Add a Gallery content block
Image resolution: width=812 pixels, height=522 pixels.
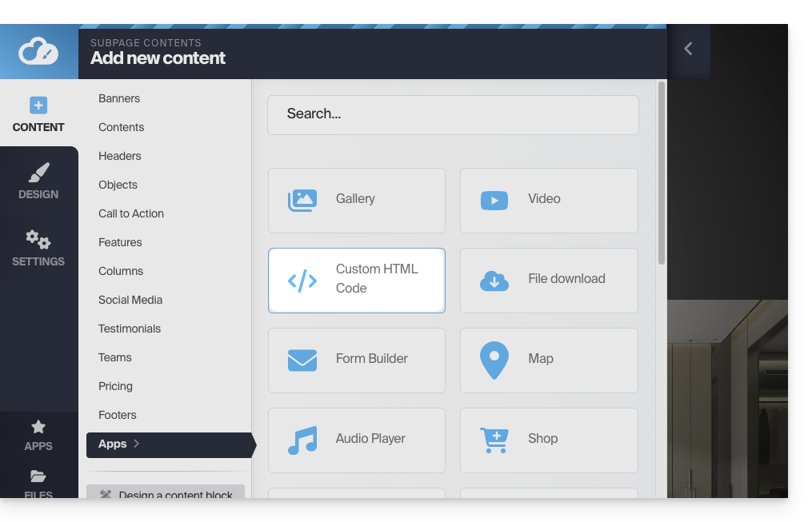click(356, 200)
